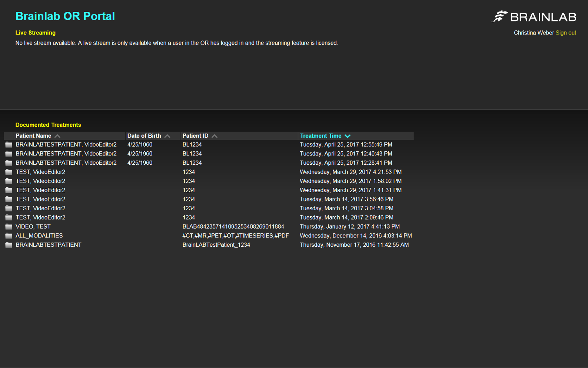
Task: Click patient ID BLAB48423571410952534082690118​84
Action: [233, 227]
